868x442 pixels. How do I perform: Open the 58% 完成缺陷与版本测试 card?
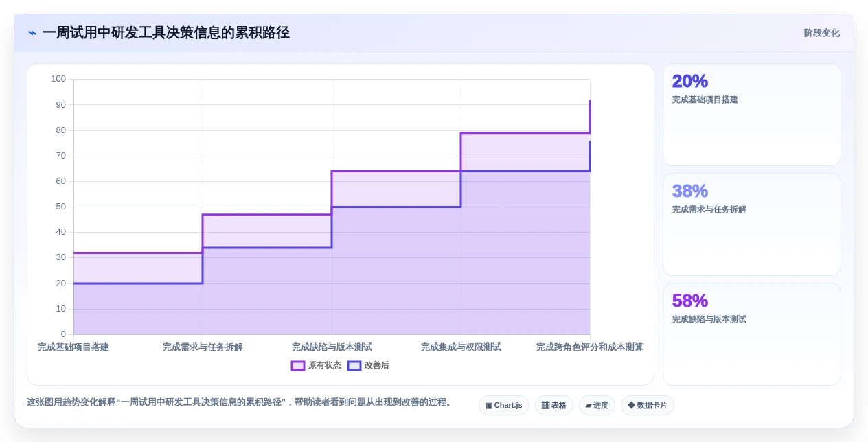pyautogui.click(x=752, y=334)
